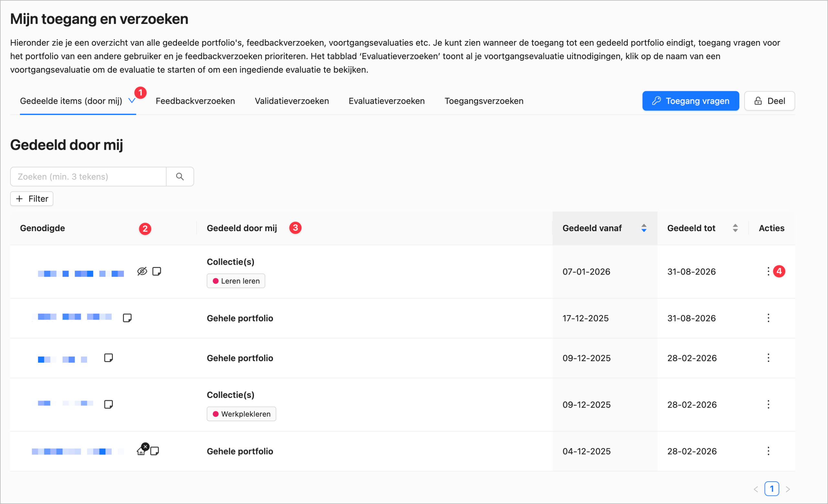Image resolution: width=828 pixels, height=504 pixels.
Task: Expand the Gedeelde items (door mij) dropdown chevron
Action: pos(132,101)
